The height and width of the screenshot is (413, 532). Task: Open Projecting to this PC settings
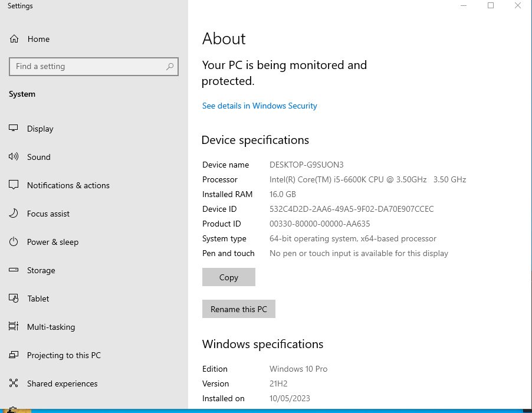(64, 355)
